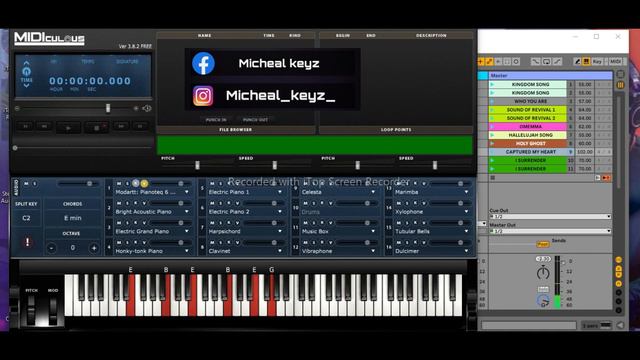The width and height of the screenshot is (640, 360).
Task: Click the MOD wheel beside the keyboard
Action: coord(53,310)
